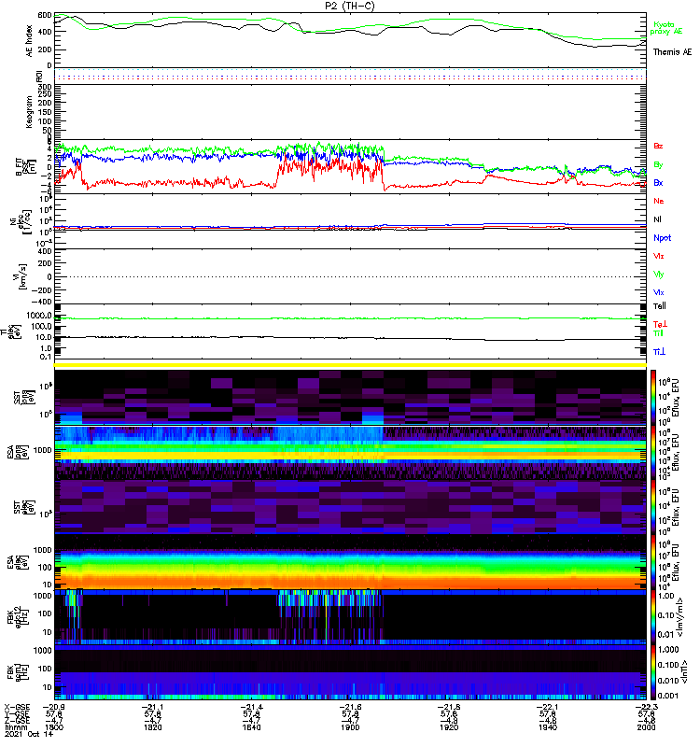
Task: Click the X-GSE value "-22.3"
Action: pos(646,707)
